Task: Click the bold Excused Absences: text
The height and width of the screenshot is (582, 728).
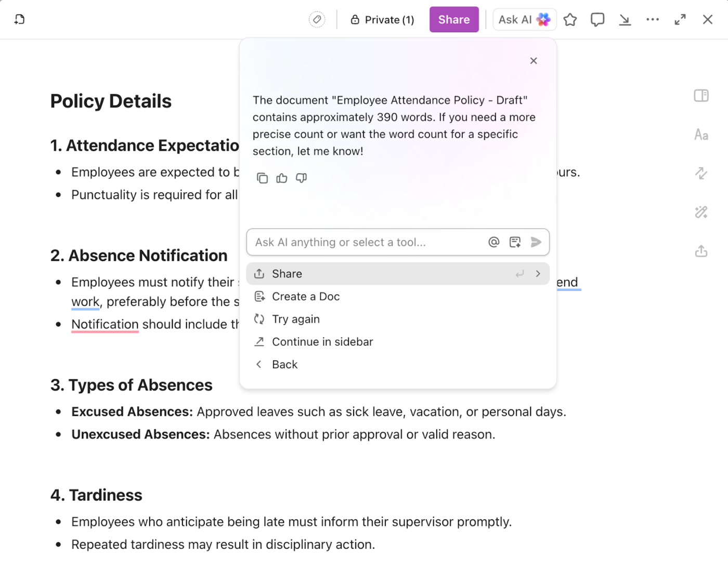Action: 132,412
